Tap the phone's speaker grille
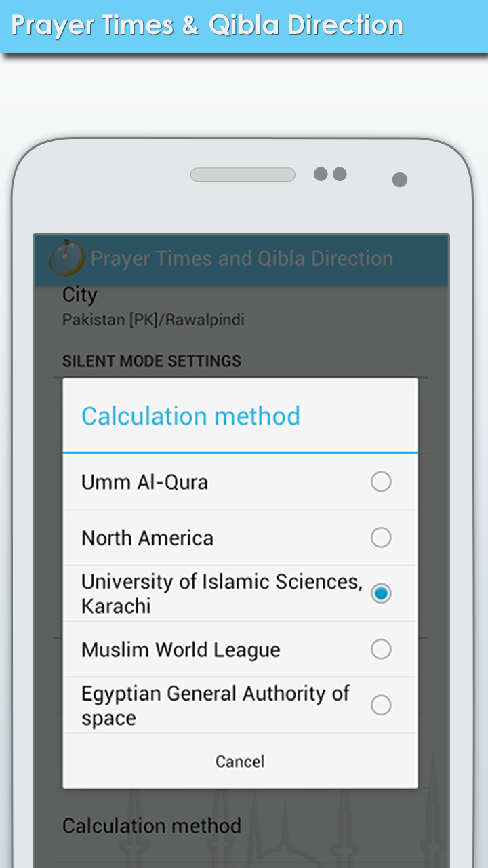 [x=243, y=175]
